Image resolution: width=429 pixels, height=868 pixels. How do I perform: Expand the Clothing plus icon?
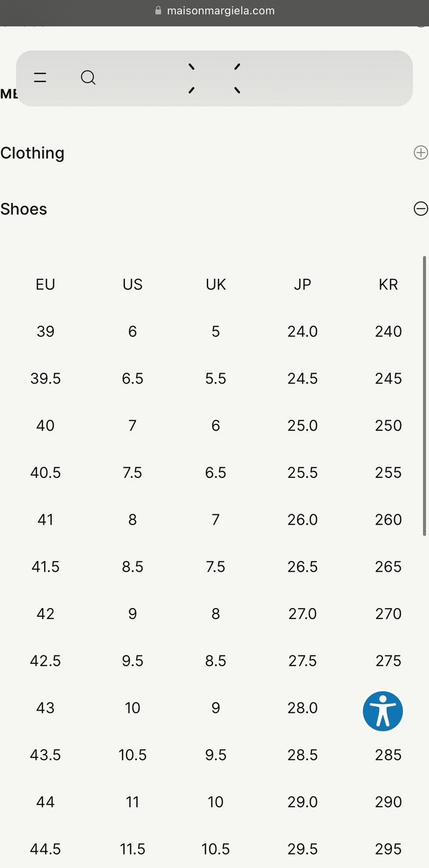click(420, 152)
